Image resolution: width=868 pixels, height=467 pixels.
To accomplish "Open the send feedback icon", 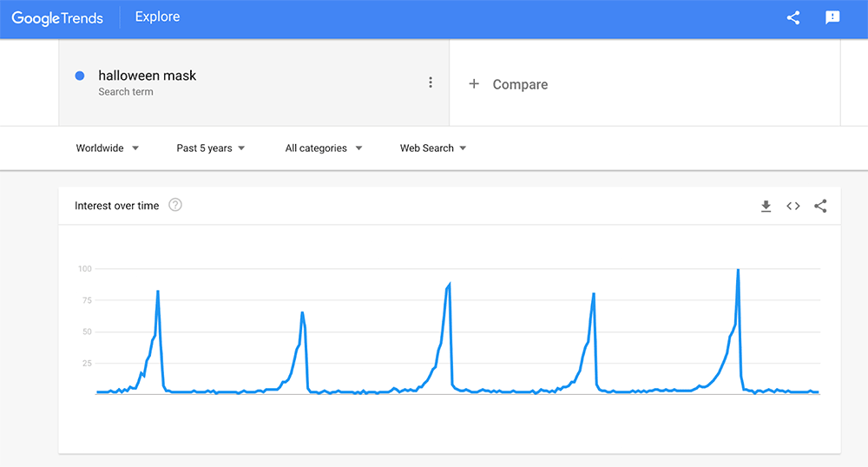I will [832, 18].
